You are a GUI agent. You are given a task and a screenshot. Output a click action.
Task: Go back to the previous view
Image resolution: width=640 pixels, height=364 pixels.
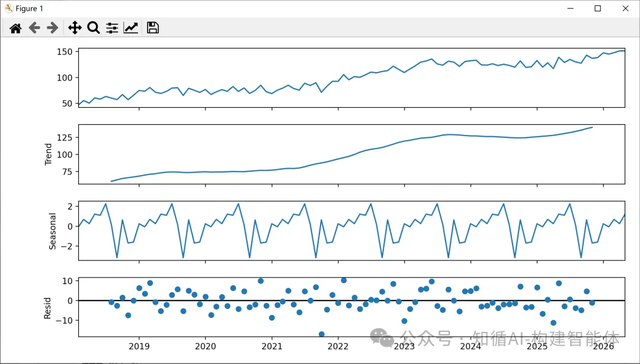[x=34, y=28]
